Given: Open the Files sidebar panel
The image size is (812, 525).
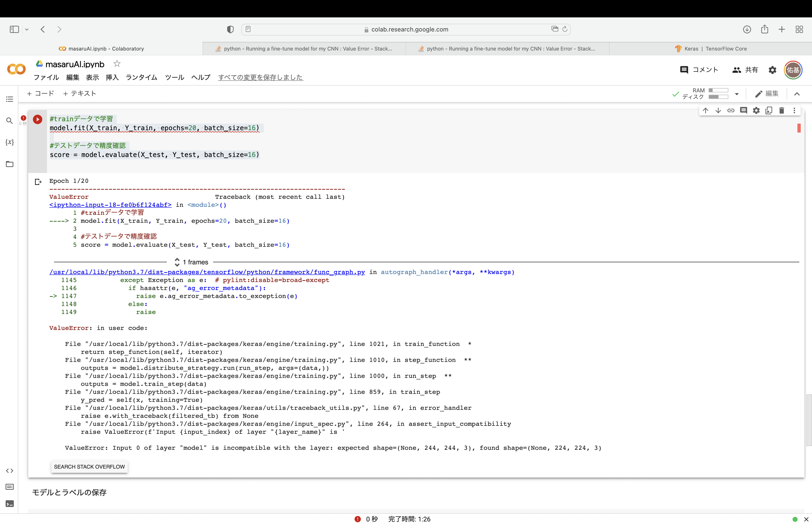Looking at the screenshot, I should tap(10, 164).
